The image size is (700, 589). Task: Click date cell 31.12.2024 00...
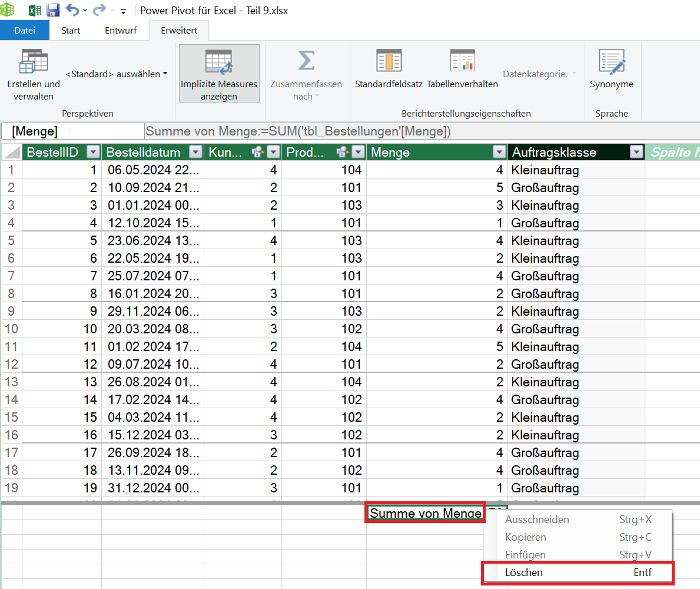coord(153,488)
